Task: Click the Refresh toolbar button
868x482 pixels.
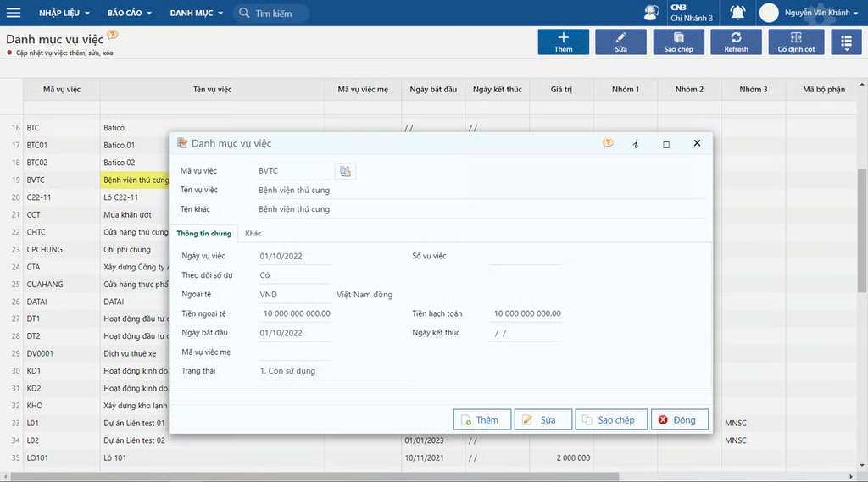Action: click(x=736, y=42)
